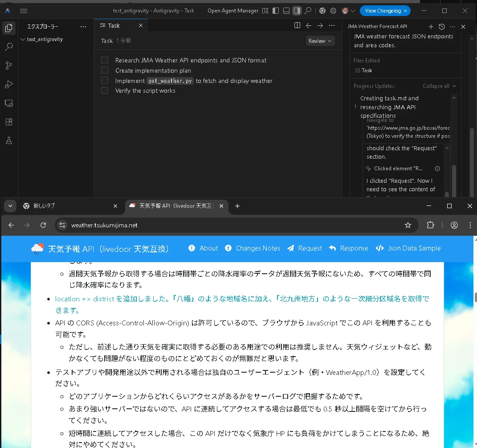Toggle the secondary side bar icon

coord(297,11)
